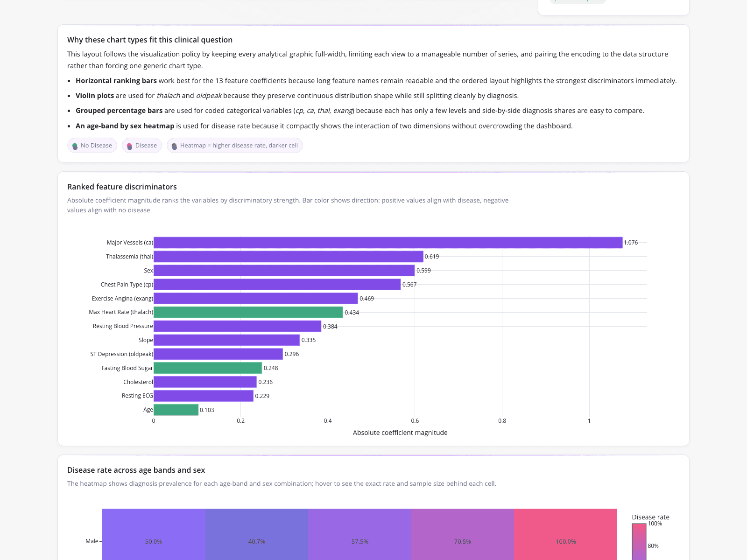This screenshot has width=747, height=560.
Task: Click the Thalassemia (thal) axis label
Action: point(129,257)
